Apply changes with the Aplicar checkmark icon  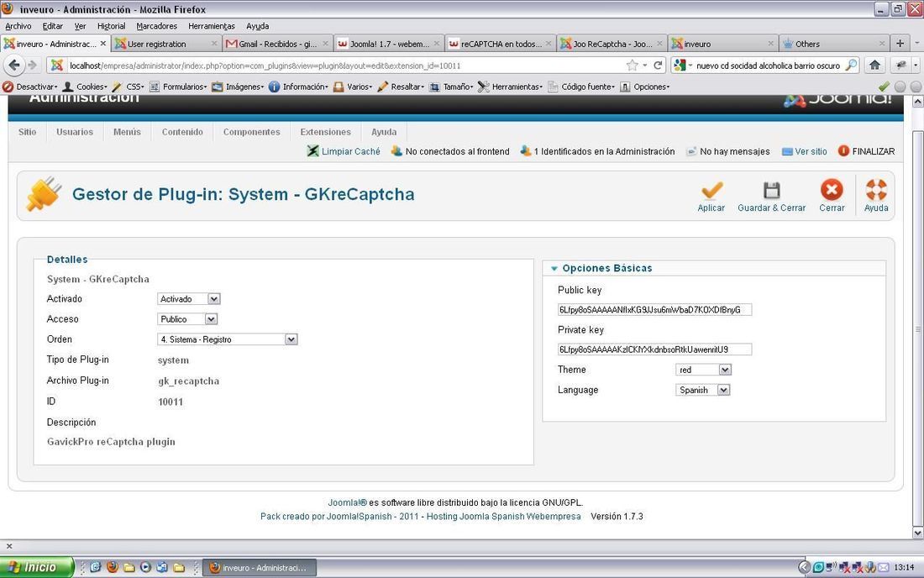tap(711, 197)
